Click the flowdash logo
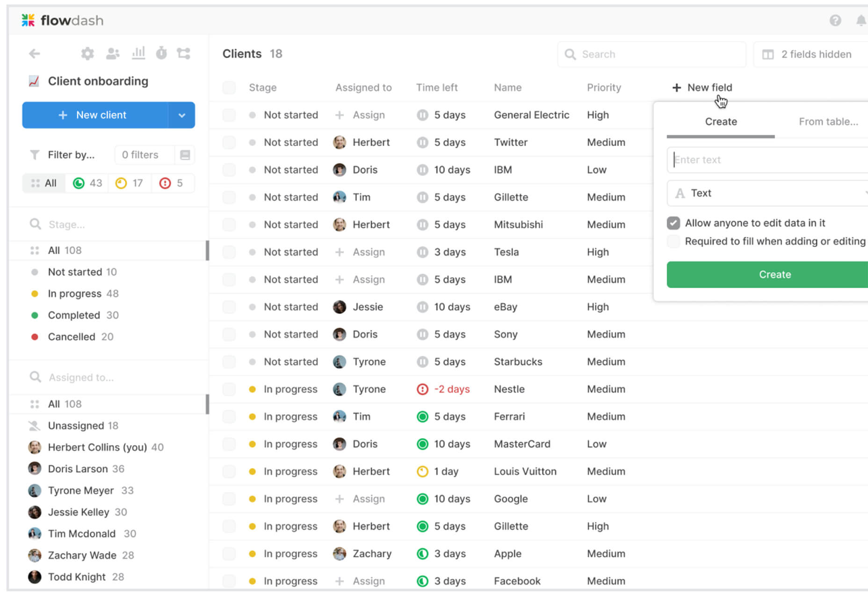 pos(63,20)
